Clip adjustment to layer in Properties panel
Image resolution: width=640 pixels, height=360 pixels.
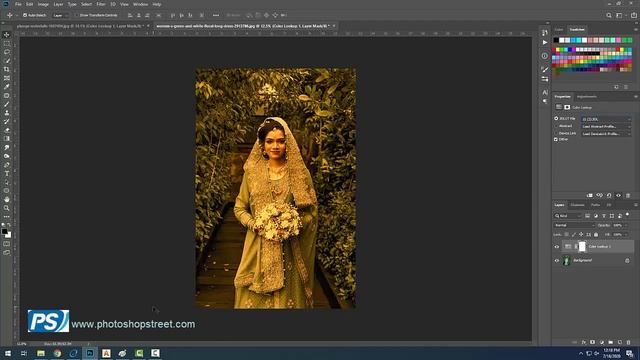pos(589,196)
